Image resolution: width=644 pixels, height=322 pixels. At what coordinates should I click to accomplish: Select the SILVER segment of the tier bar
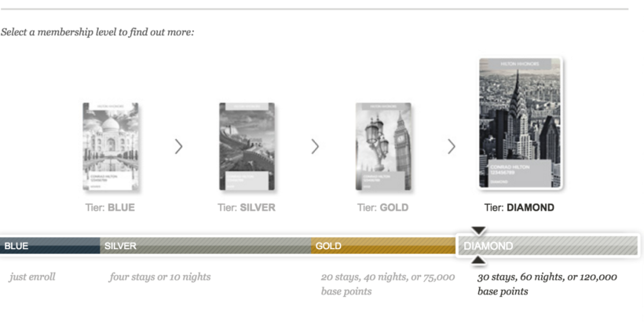(x=205, y=246)
